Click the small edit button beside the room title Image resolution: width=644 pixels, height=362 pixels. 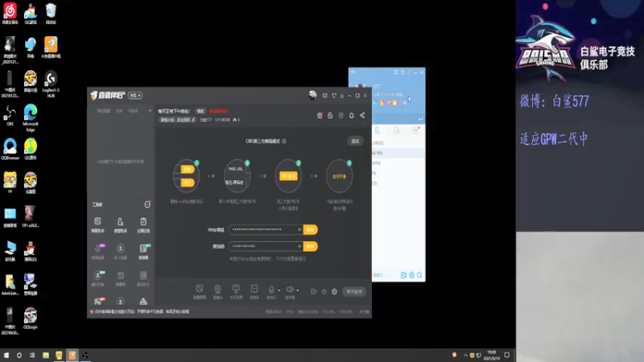(x=200, y=111)
